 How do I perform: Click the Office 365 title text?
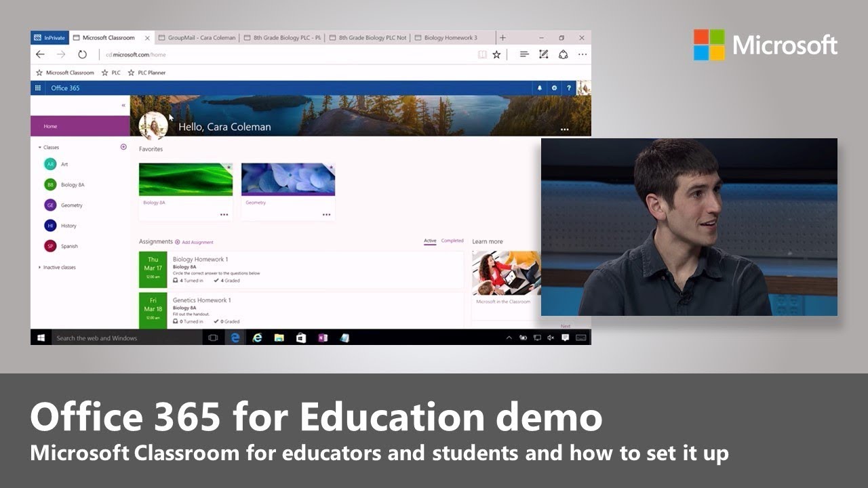click(65, 88)
